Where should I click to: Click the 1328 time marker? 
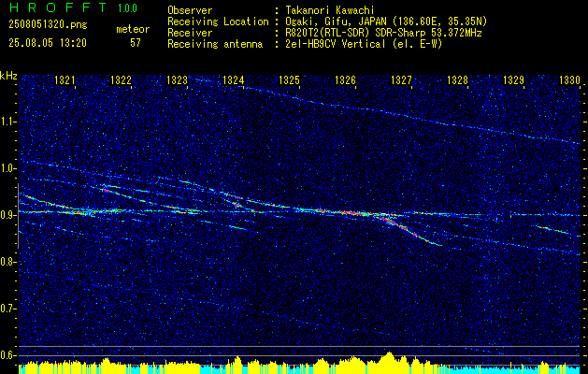(x=457, y=80)
